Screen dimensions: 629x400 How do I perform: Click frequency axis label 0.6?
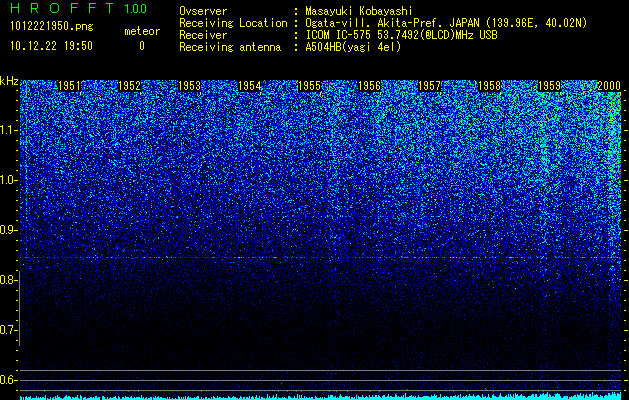8,380
